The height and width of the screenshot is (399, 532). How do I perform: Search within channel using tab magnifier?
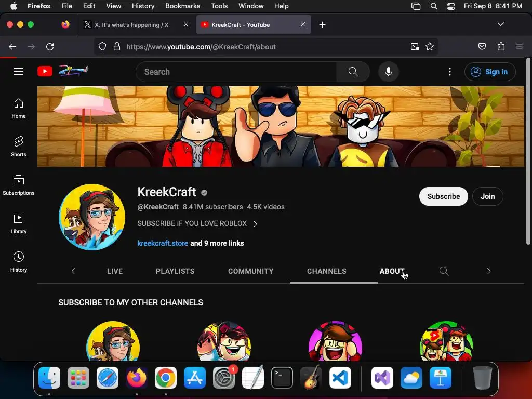444,271
